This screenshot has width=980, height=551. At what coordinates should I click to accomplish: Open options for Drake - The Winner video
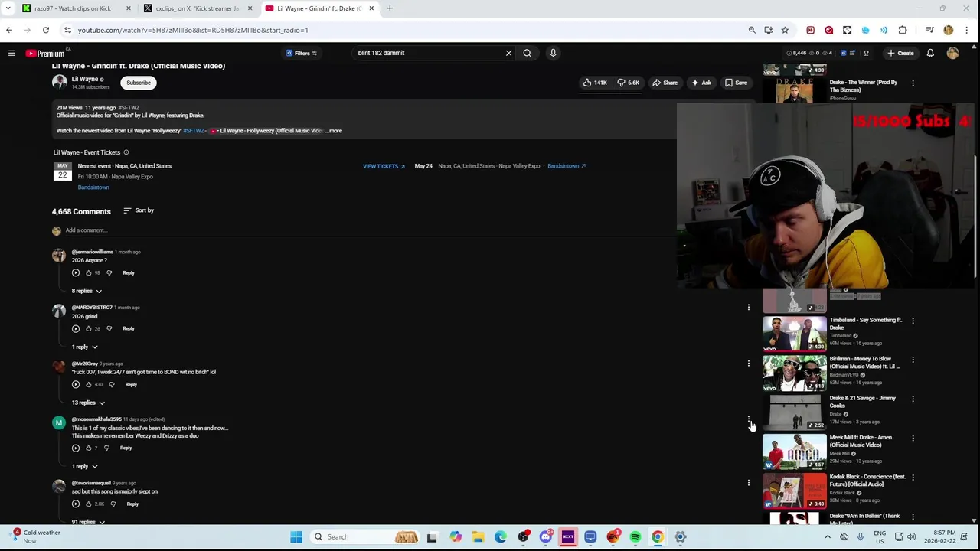(x=913, y=83)
